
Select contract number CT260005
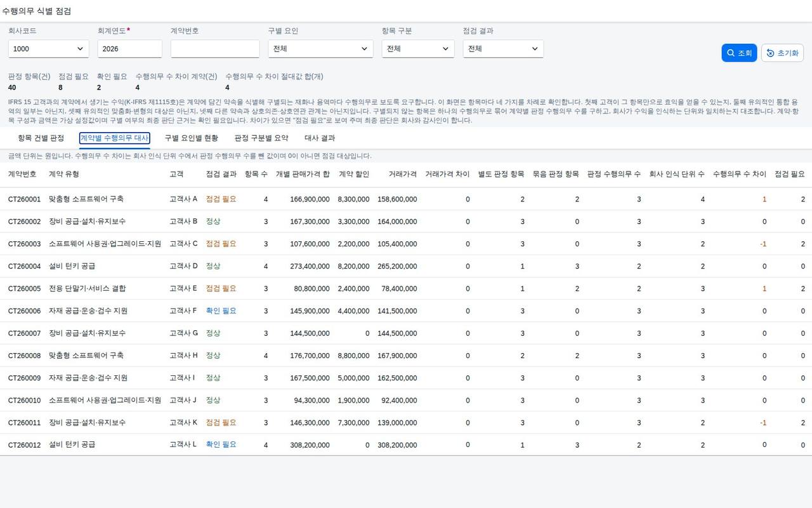24,288
